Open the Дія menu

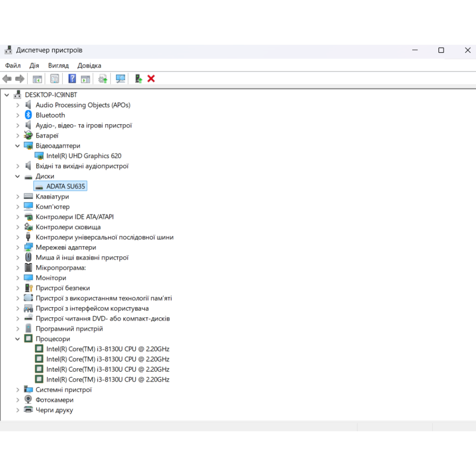[34, 65]
